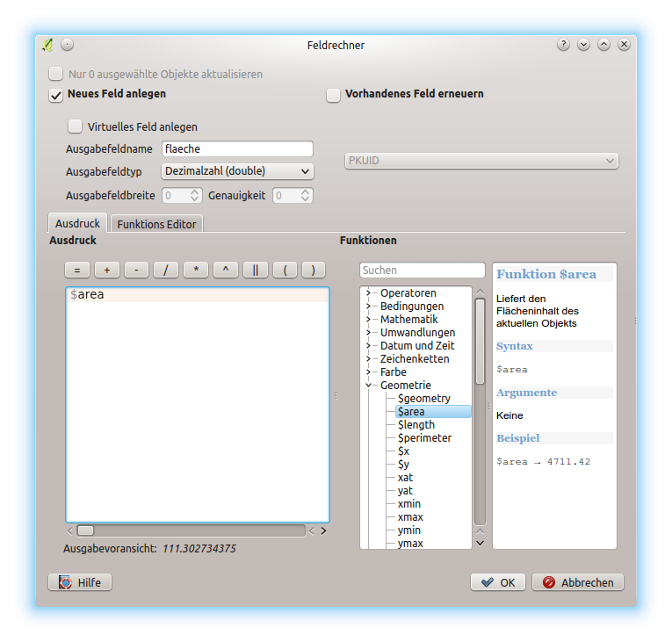The image size is (672, 642).
Task: Click the expression editor horizontal scrollbar
Action: pos(193,530)
